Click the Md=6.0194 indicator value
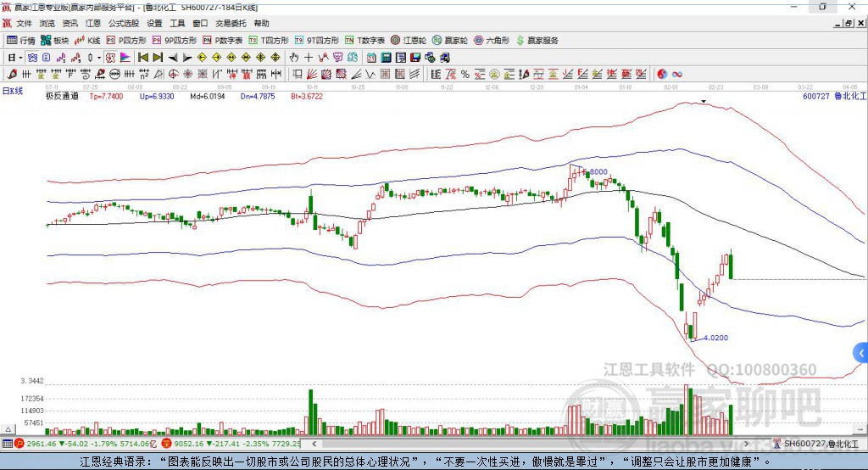The height and width of the screenshot is (470, 868). tap(208, 96)
